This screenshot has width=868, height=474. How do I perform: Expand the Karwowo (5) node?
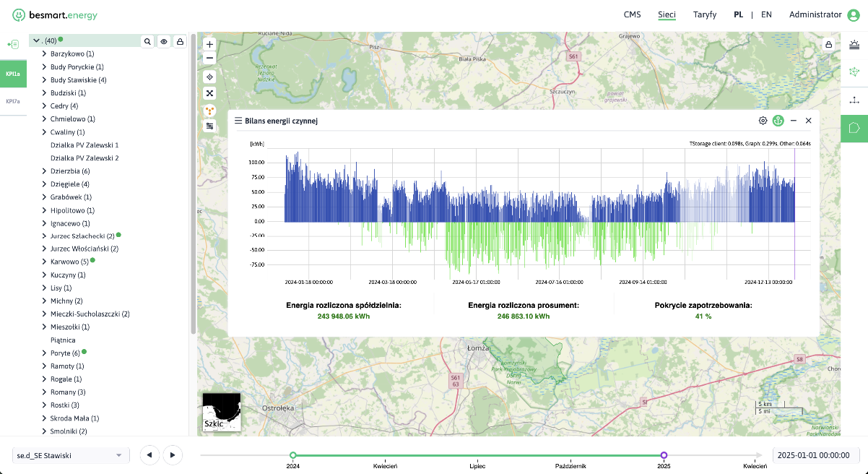click(44, 262)
